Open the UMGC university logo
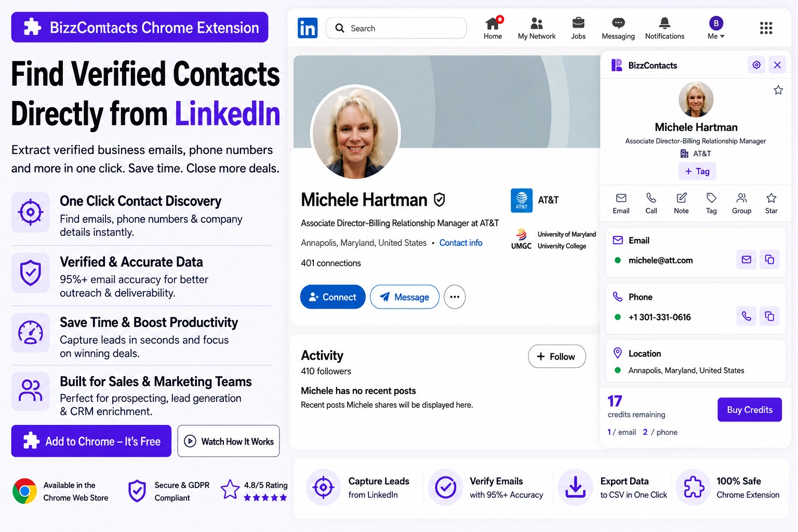The image size is (798, 532). point(522,240)
